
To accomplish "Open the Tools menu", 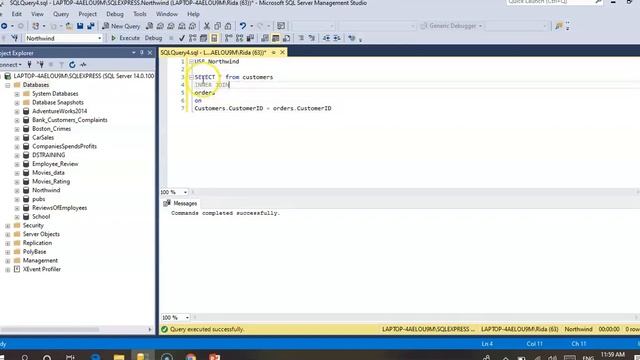I will [140, 14].
